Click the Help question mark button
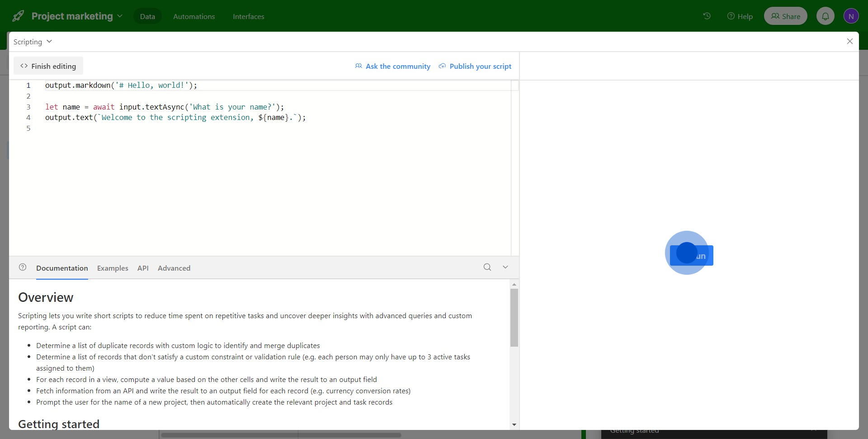This screenshot has width=868, height=439. pos(740,16)
